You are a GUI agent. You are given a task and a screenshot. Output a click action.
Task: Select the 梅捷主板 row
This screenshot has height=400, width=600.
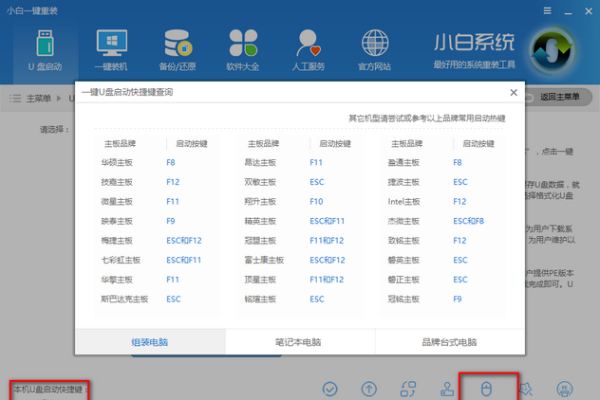(157, 240)
